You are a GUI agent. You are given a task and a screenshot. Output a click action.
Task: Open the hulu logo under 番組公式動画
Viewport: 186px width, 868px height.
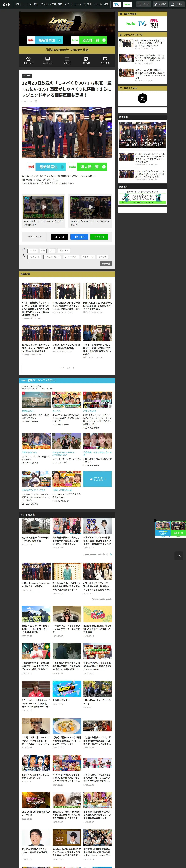click(131, 24)
